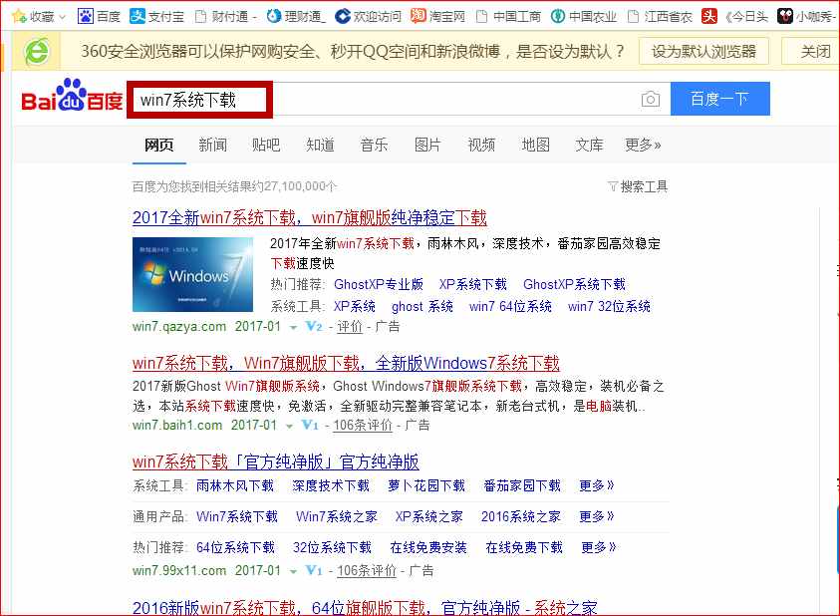The width and height of the screenshot is (840, 616).
Task: Expand dropdown arrow next to win7.baih1.com
Action: [x=289, y=427]
